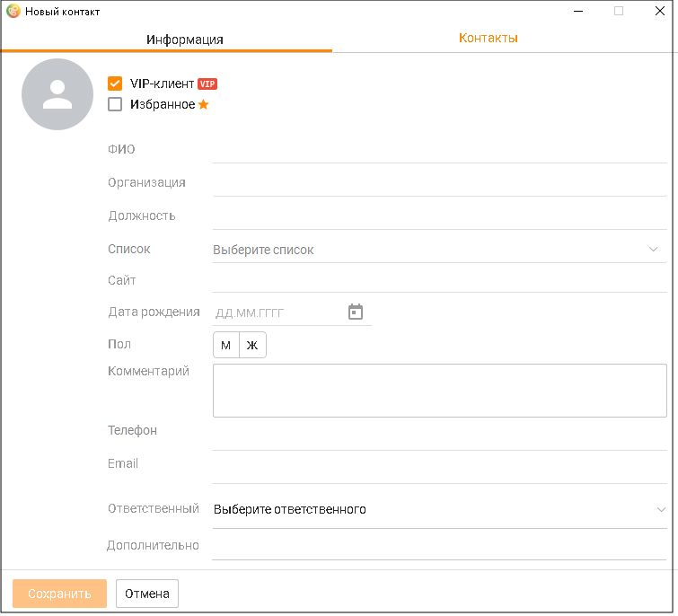678x616 pixels.
Task: Click the Отмена button
Action: [147, 594]
